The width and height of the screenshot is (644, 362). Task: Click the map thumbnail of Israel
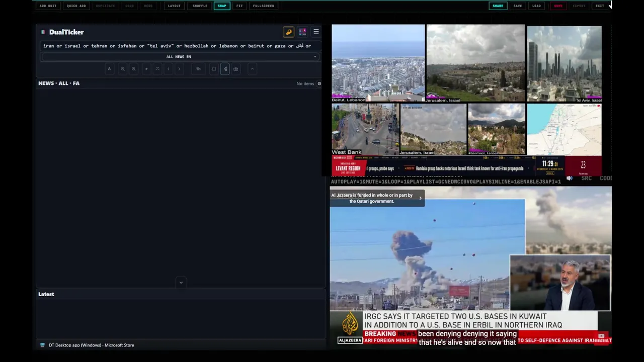(564, 129)
